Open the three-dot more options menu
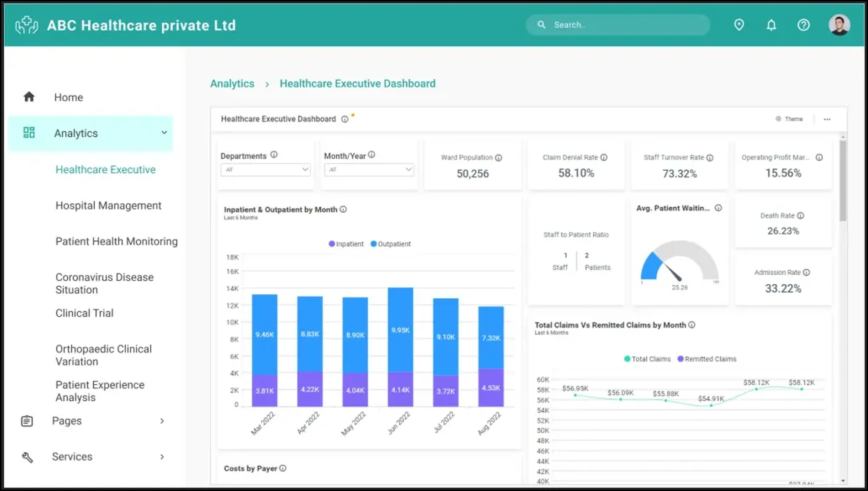Image resolution: width=868 pixels, height=491 pixels. click(x=827, y=119)
